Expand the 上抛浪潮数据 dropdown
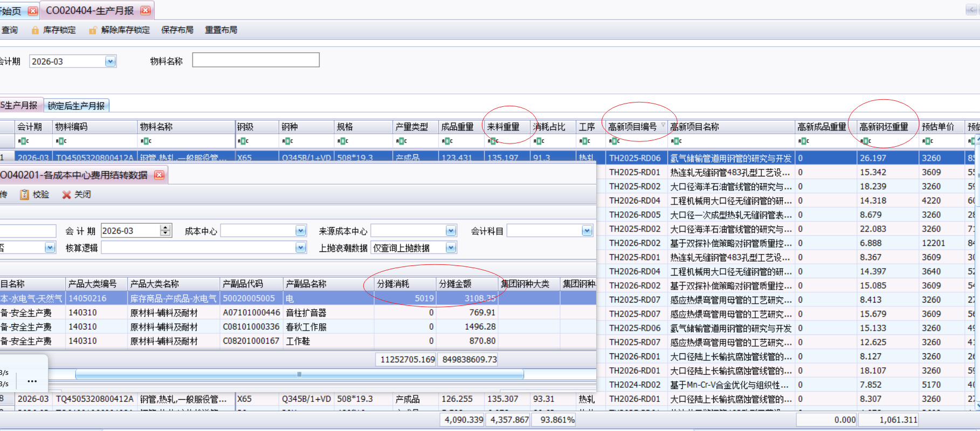 pos(451,248)
